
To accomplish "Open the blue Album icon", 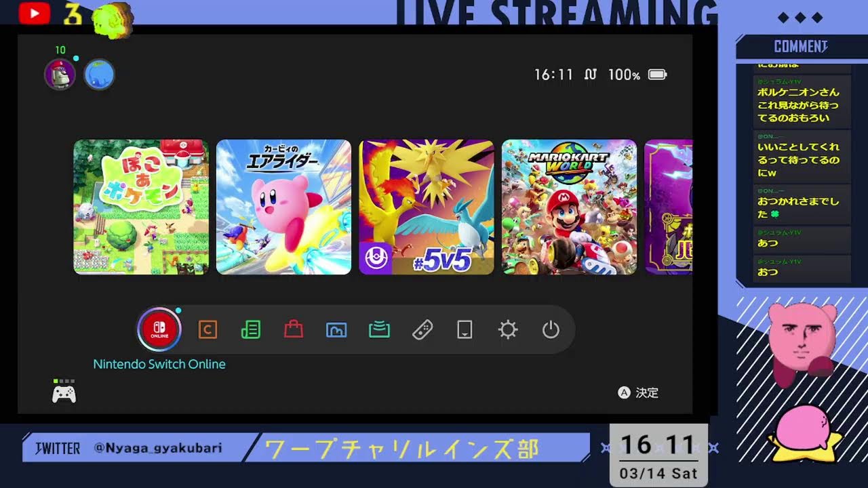I will pos(336,330).
